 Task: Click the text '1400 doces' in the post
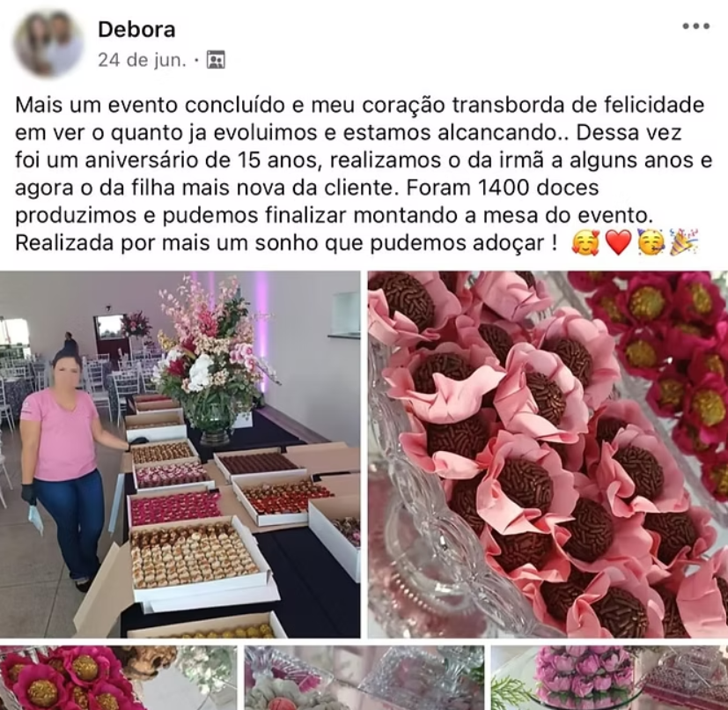tap(538, 188)
